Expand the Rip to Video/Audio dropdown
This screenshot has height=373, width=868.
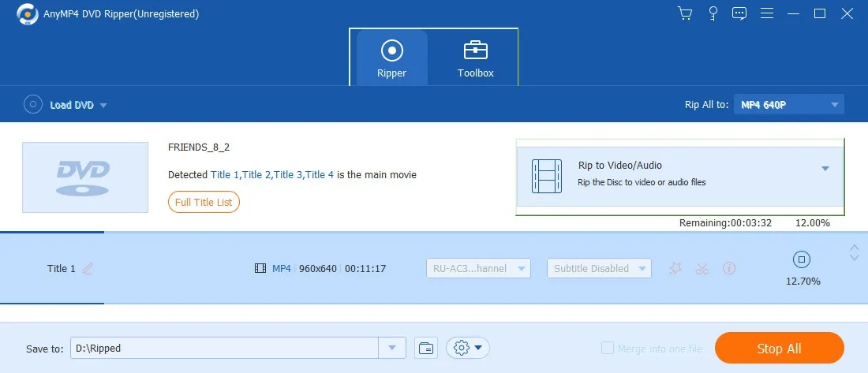[x=825, y=169]
